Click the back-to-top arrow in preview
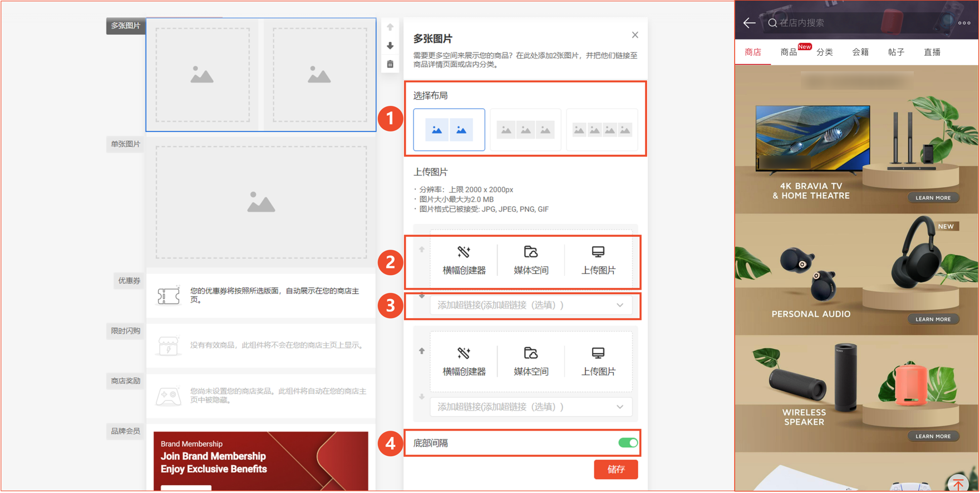Viewport: 980px width, 493px height. pos(958,483)
